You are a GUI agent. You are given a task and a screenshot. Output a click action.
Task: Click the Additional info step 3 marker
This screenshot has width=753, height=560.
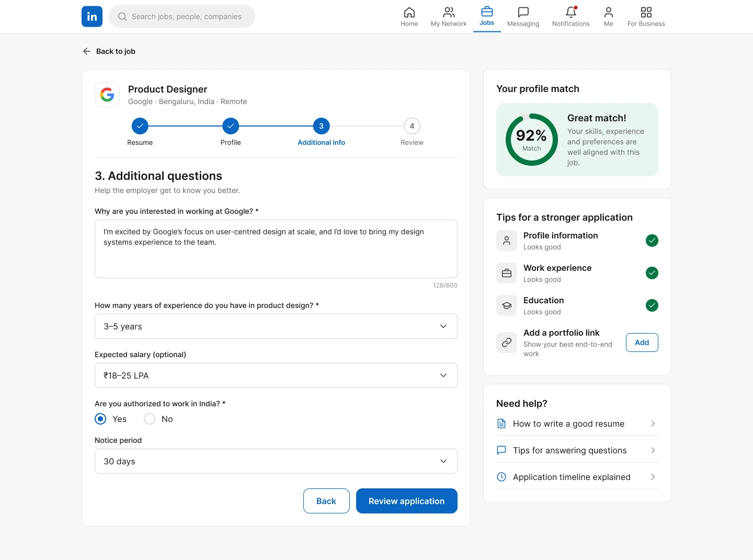tap(322, 126)
